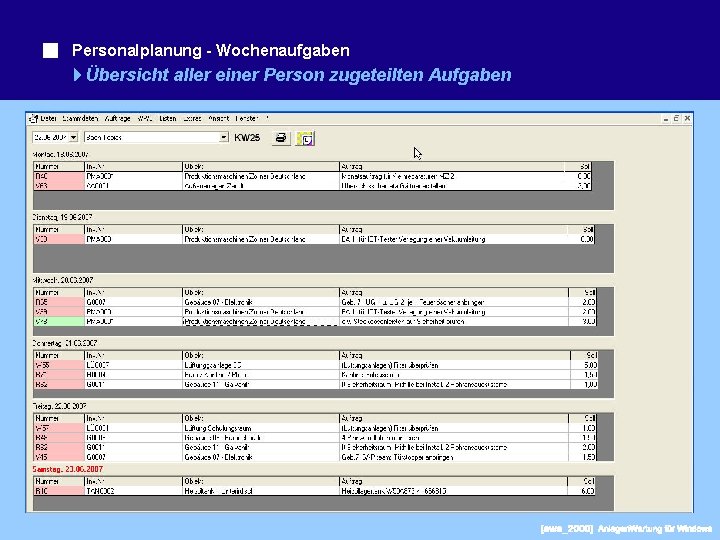
Task: Open the person selection combo box arrow
Action: pyautogui.click(x=224, y=137)
